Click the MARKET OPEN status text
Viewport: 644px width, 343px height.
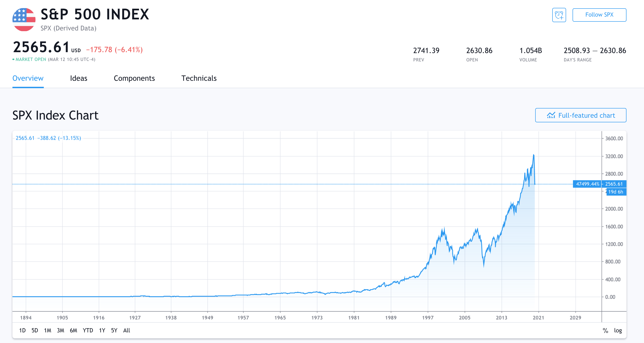[31, 59]
